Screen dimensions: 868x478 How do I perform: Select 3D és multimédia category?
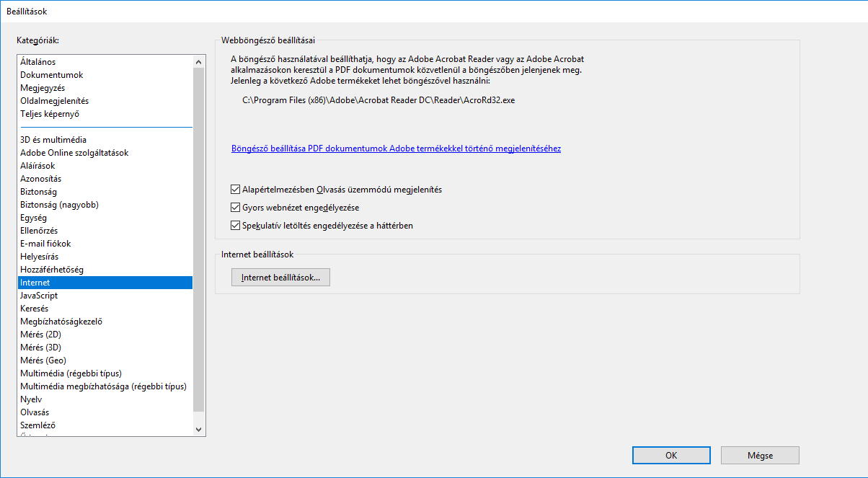(x=53, y=140)
